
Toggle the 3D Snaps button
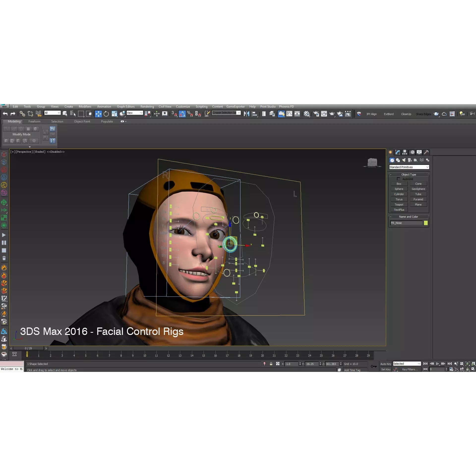pyautogui.click(x=174, y=114)
